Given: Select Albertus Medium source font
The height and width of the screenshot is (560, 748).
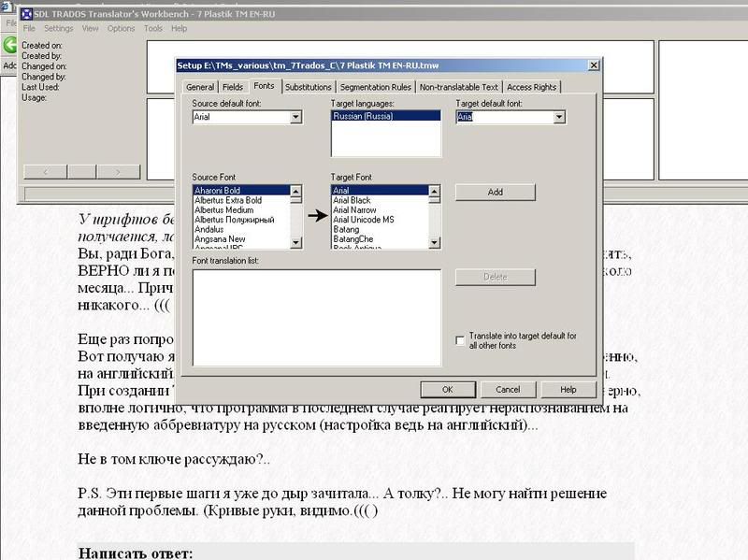Looking at the screenshot, I should (x=241, y=209).
